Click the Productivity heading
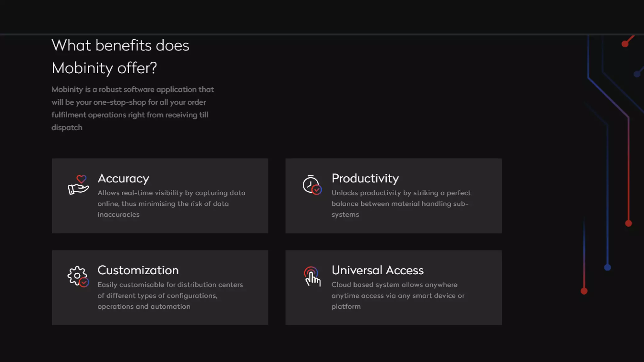Screen dimensions: 644x362 tap(365, 178)
